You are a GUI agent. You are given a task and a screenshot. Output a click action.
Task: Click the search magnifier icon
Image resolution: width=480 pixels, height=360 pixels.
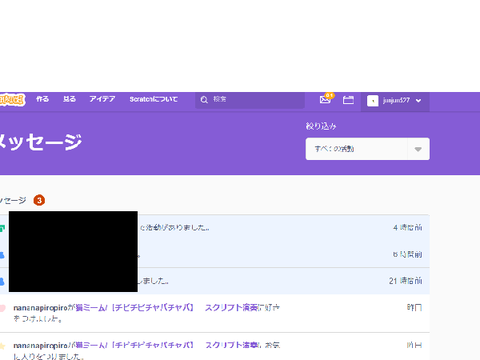[x=204, y=100]
